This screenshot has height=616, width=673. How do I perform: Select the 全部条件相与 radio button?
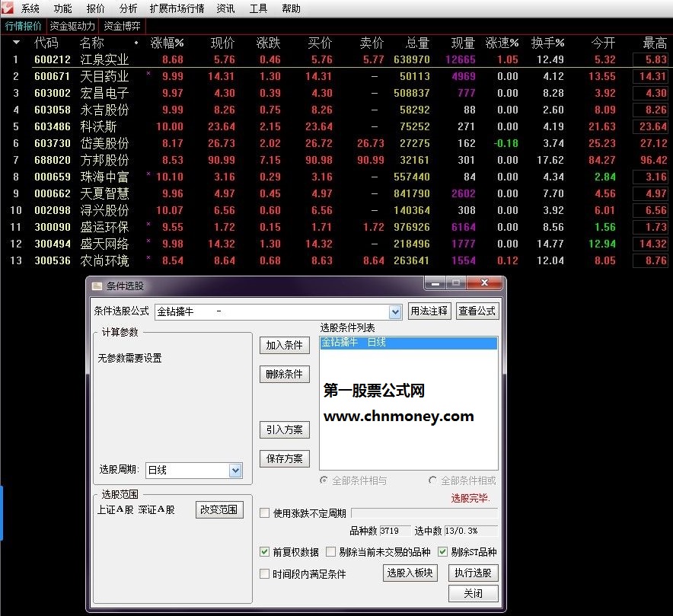point(324,480)
